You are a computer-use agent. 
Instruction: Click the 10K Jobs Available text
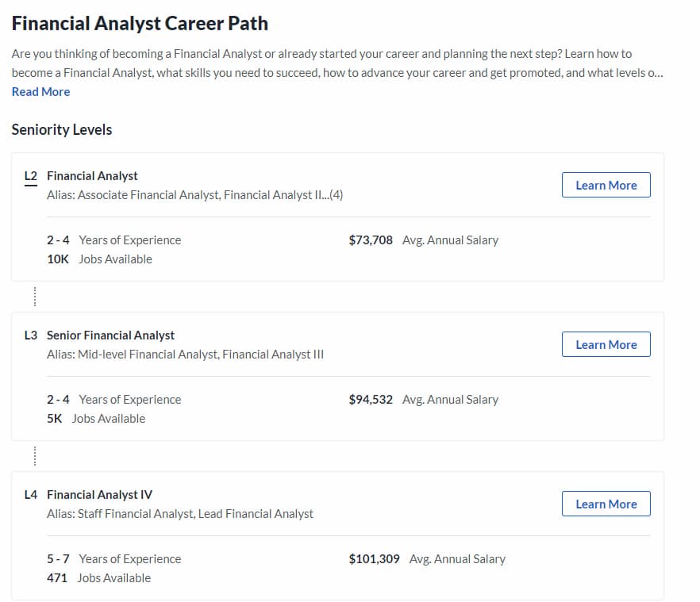(x=99, y=259)
